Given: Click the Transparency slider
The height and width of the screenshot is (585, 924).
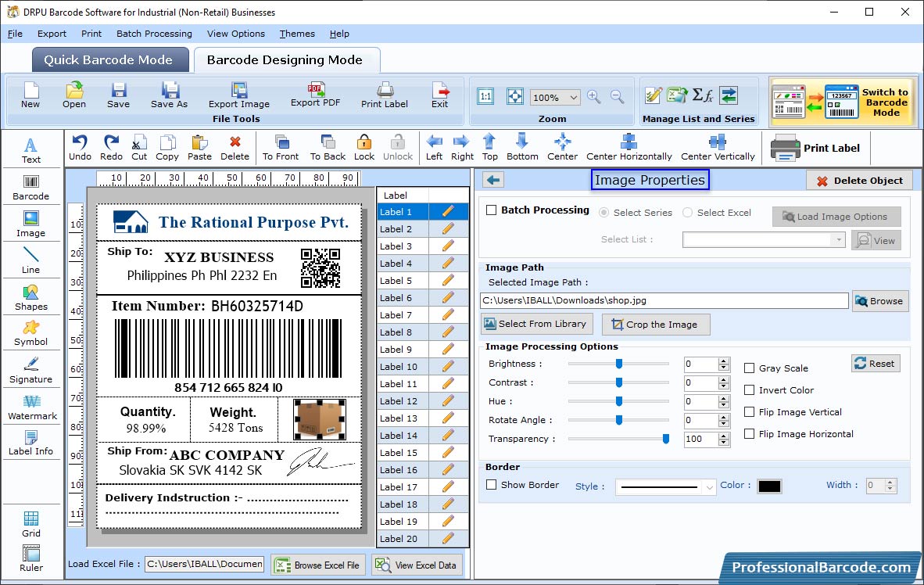Looking at the screenshot, I should pyautogui.click(x=619, y=439).
